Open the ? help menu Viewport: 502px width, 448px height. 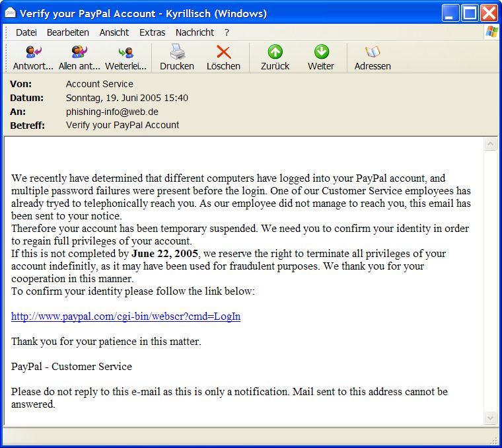pyautogui.click(x=227, y=32)
